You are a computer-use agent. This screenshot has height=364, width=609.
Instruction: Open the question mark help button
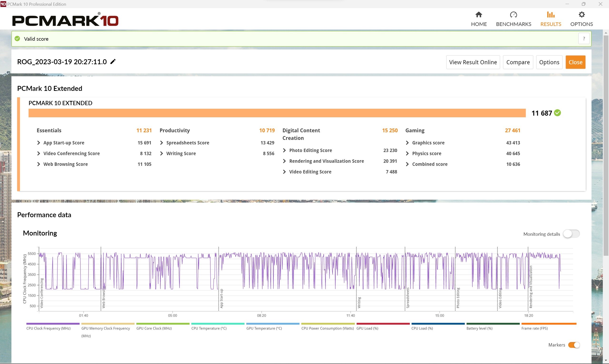(584, 39)
